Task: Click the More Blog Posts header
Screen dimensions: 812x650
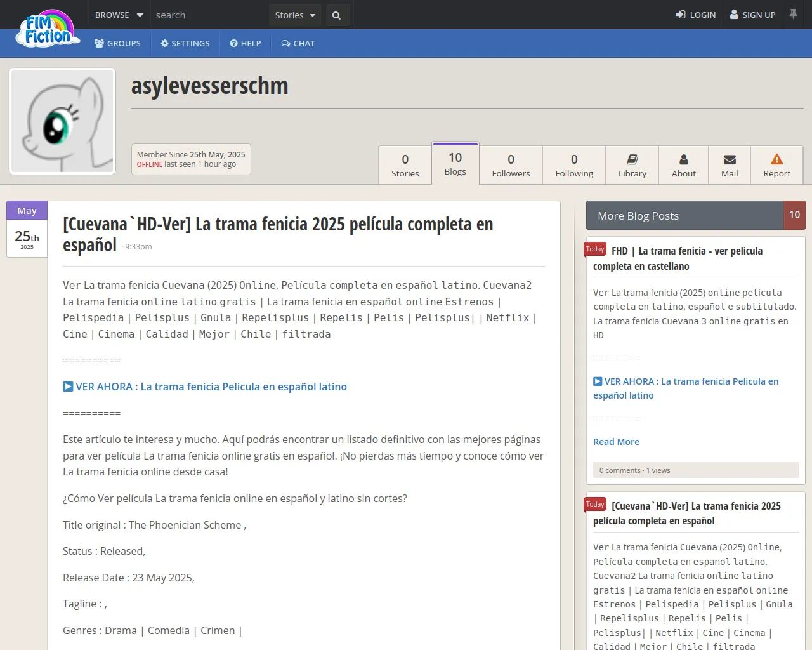Action: pos(685,216)
